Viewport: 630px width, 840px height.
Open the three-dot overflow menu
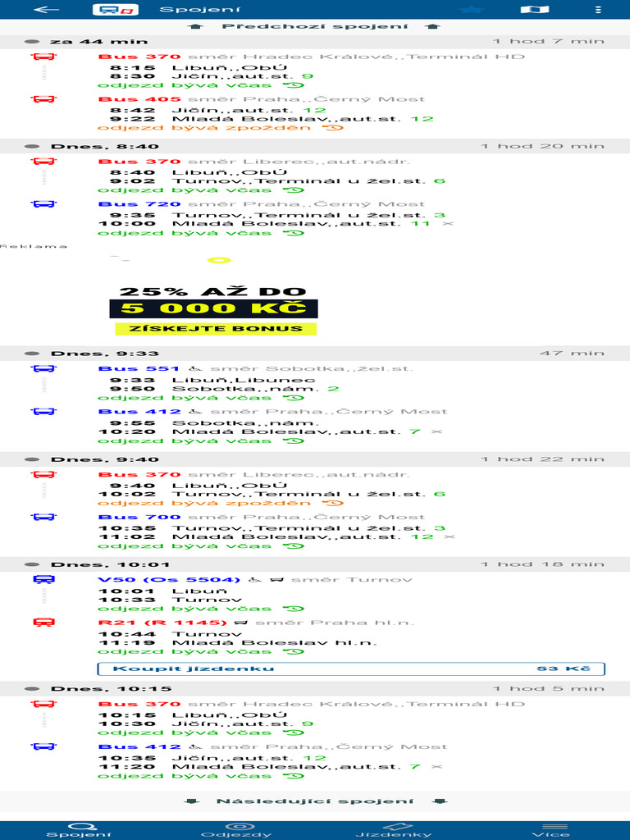pyautogui.click(x=598, y=10)
